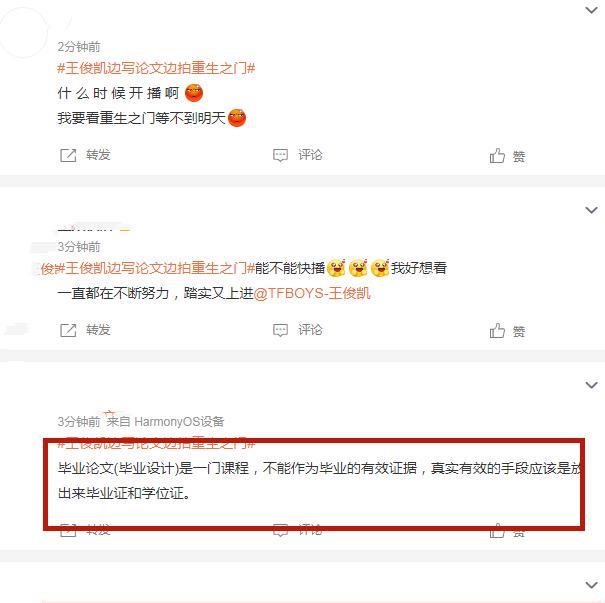
Task: Open chevron menu at very top
Action: (x=591, y=10)
